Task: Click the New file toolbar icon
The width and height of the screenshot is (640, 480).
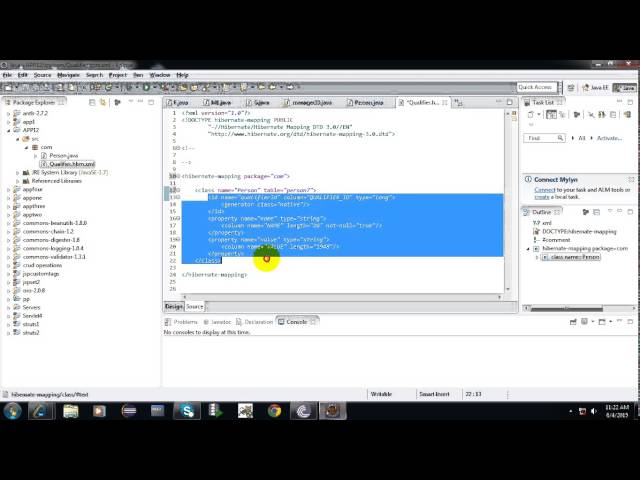Action: coord(8,87)
